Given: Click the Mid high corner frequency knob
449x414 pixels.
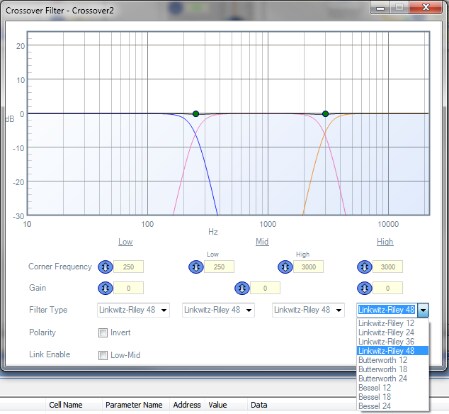Looking at the screenshot, I should tap(285, 267).
